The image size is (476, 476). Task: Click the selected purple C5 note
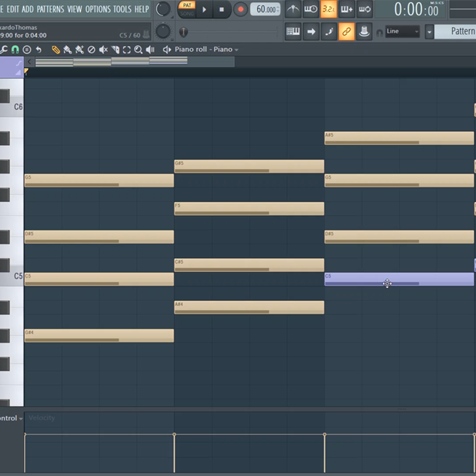click(x=399, y=279)
